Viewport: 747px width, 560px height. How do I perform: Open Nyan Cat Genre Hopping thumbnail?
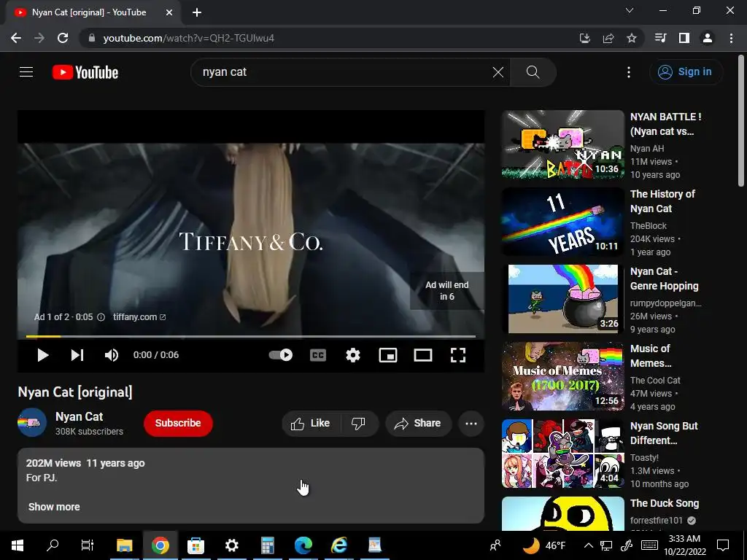click(563, 299)
